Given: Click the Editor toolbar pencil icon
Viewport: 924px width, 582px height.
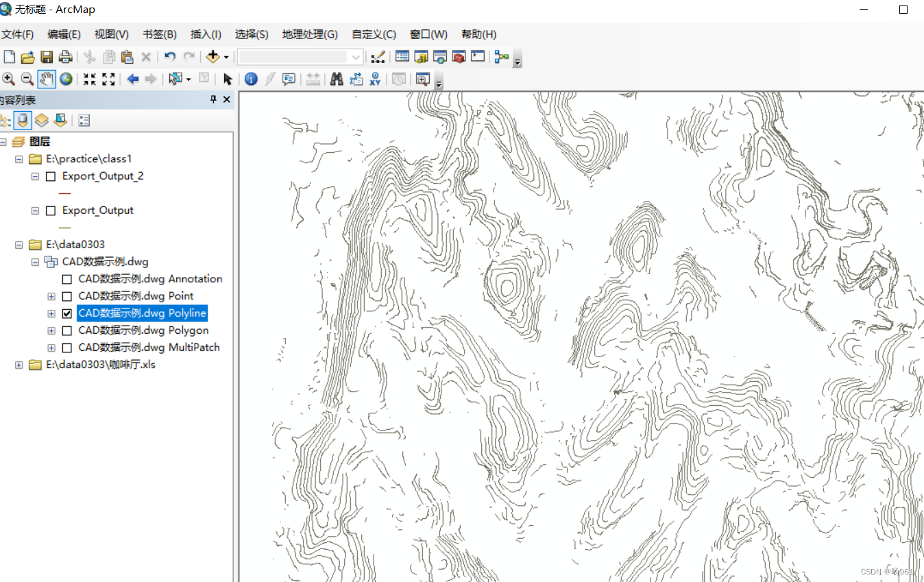Looking at the screenshot, I should tap(378, 56).
